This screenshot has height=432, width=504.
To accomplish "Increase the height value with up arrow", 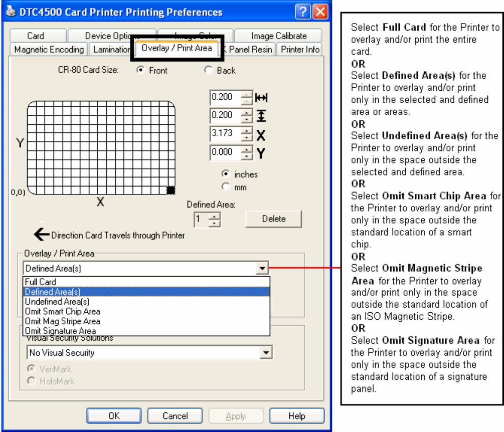I will [x=247, y=112].
